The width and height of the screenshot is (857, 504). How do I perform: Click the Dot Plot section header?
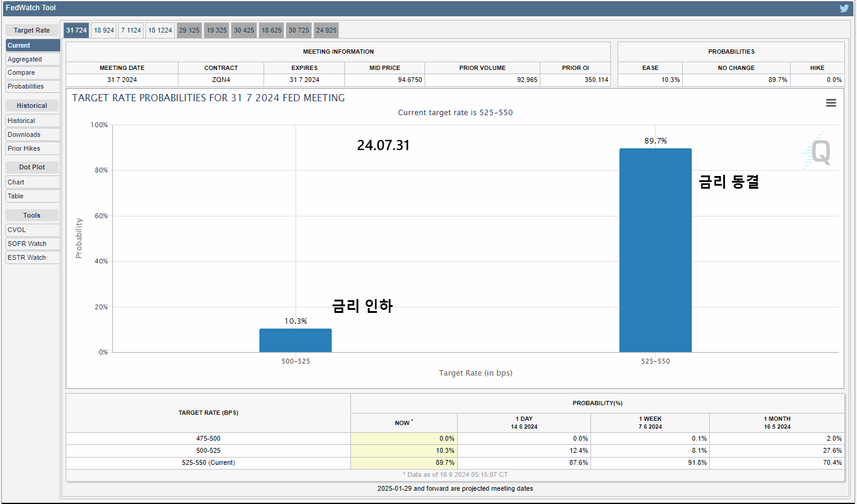pos(32,167)
